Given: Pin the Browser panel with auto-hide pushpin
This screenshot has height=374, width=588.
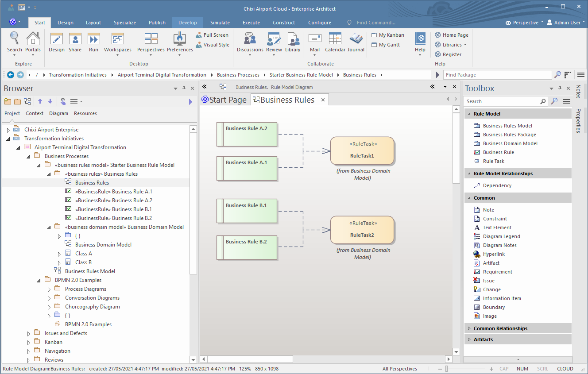Looking at the screenshot, I should (184, 89).
